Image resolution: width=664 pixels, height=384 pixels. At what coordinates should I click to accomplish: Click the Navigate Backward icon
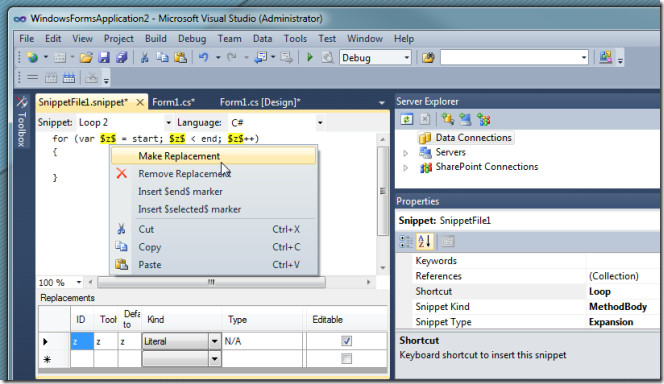pyautogui.click(x=260, y=58)
